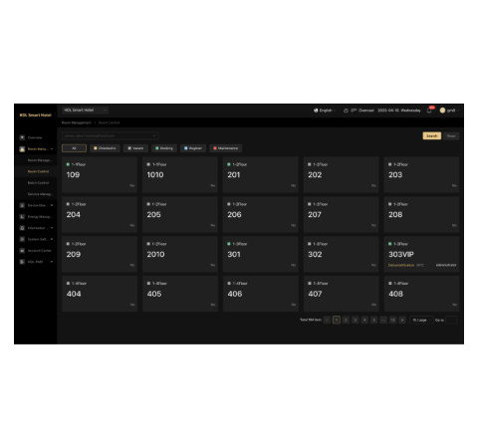Open the HDL Smart Hotel selector dropdown
478x448 pixels.
[85, 111]
